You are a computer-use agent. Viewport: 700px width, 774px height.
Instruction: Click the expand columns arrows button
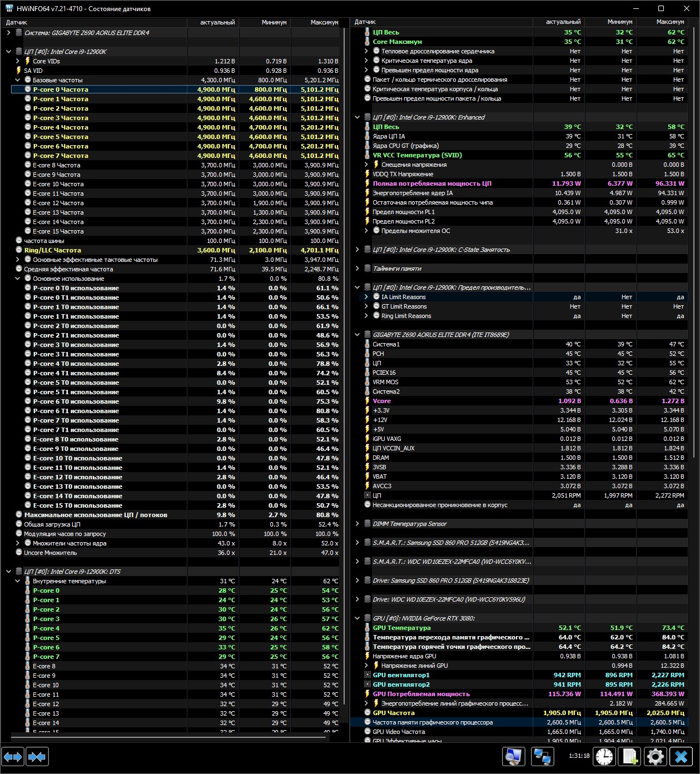click(13, 757)
